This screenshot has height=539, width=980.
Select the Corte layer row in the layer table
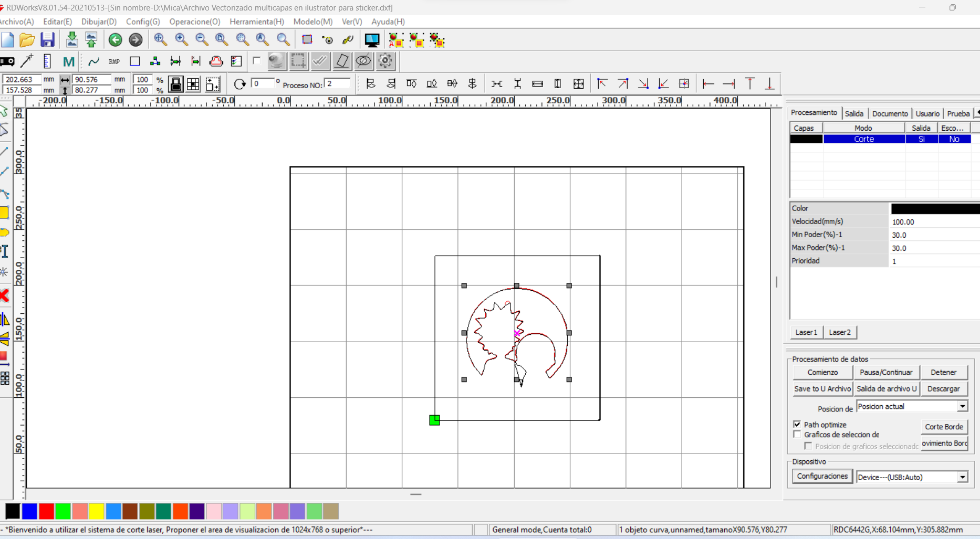(881, 139)
